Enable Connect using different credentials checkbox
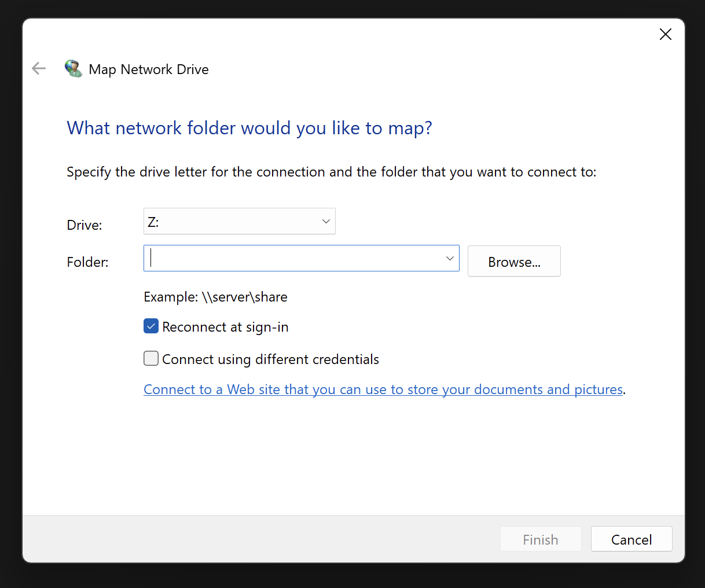705x588 pixels. point(151,359)
